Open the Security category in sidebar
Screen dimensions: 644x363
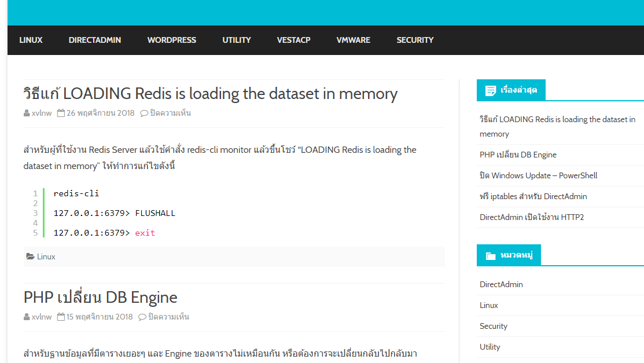click(493, 326)
